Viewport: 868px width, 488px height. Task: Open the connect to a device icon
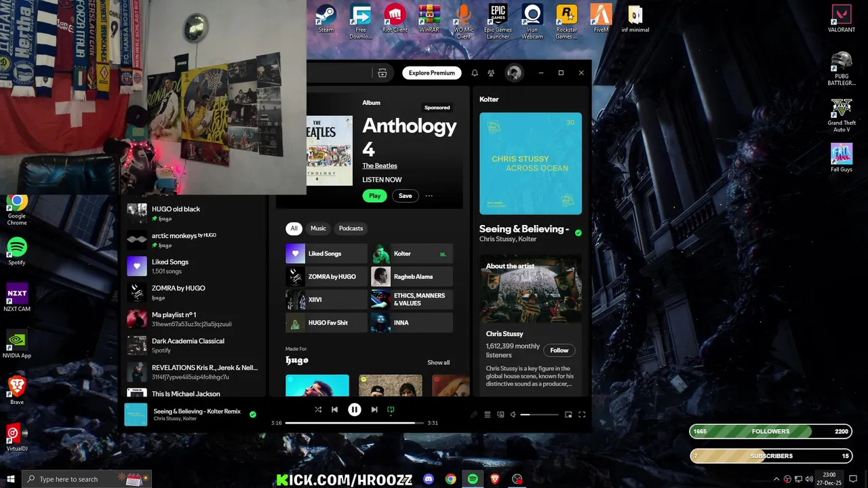(x=500, y=415)
